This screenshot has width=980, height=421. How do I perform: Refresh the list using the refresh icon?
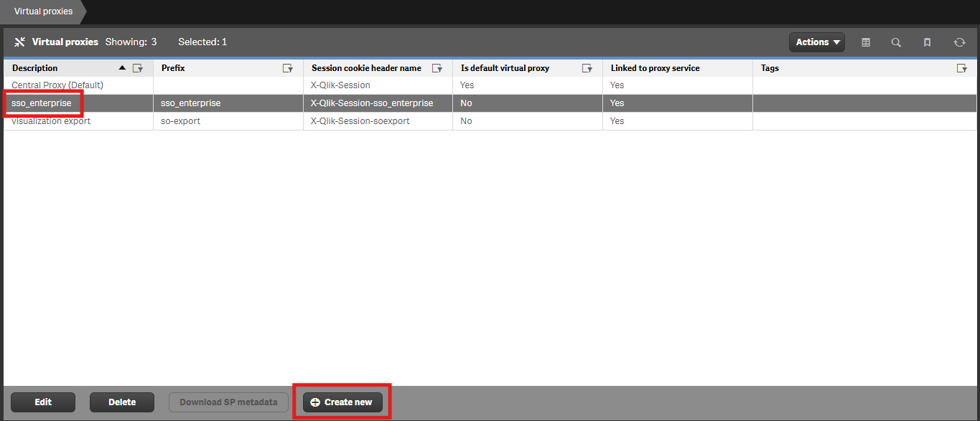[x=960, y=42]
